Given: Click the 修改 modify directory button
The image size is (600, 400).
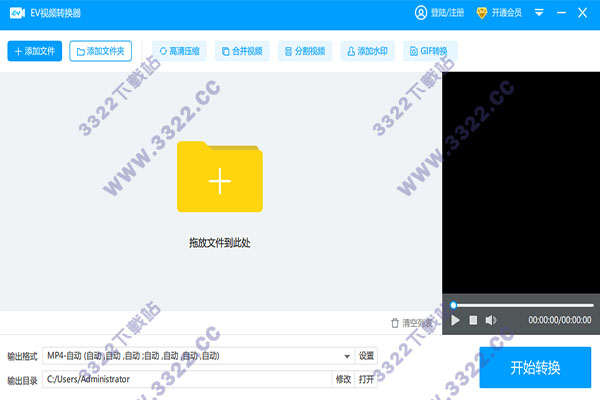Looking at the screenshot, I should click(x=343, y=379).
